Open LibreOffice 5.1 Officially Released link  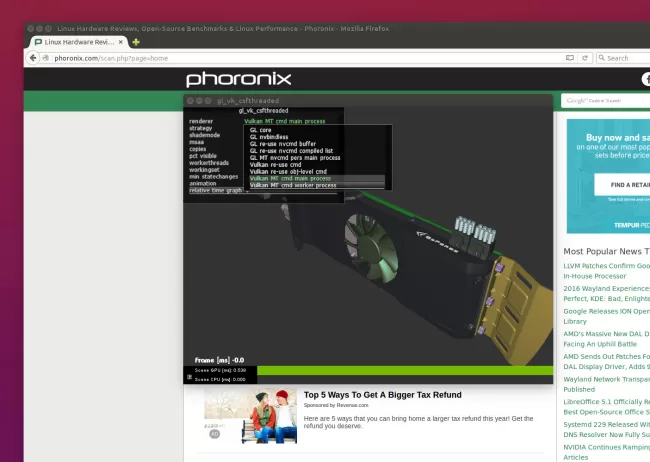pos(606,407)
